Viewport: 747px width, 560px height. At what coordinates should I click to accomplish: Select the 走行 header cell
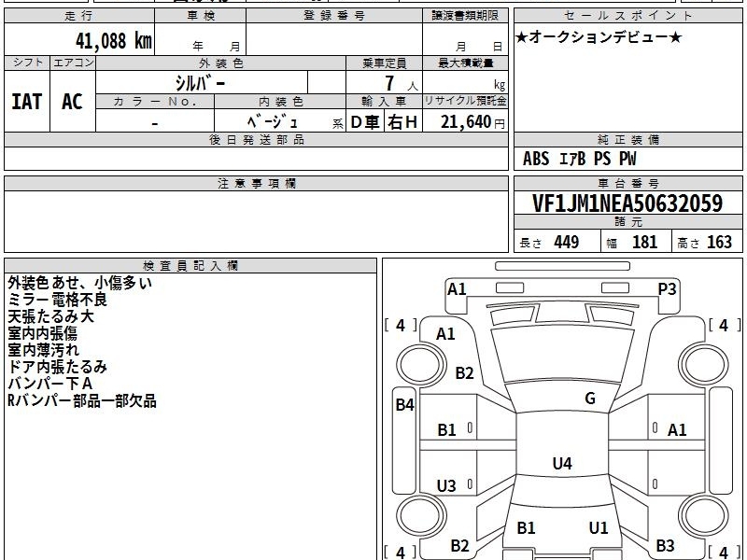click(79, 16)
